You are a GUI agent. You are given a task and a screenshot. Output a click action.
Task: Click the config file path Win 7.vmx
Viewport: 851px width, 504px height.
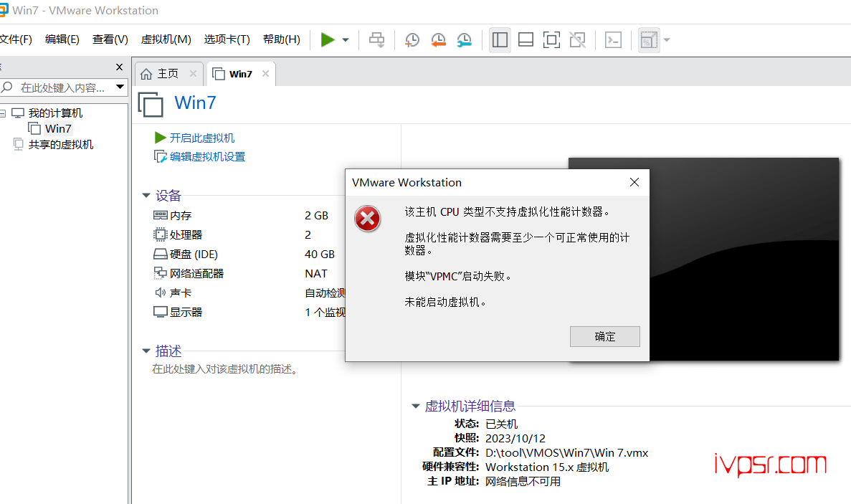click(x=566, y=453)
